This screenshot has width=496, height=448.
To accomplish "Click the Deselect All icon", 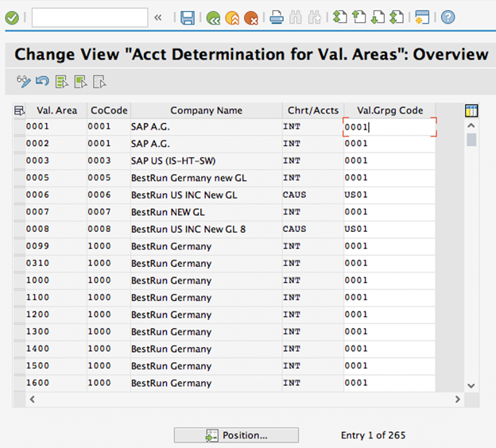I will [99, 82].
